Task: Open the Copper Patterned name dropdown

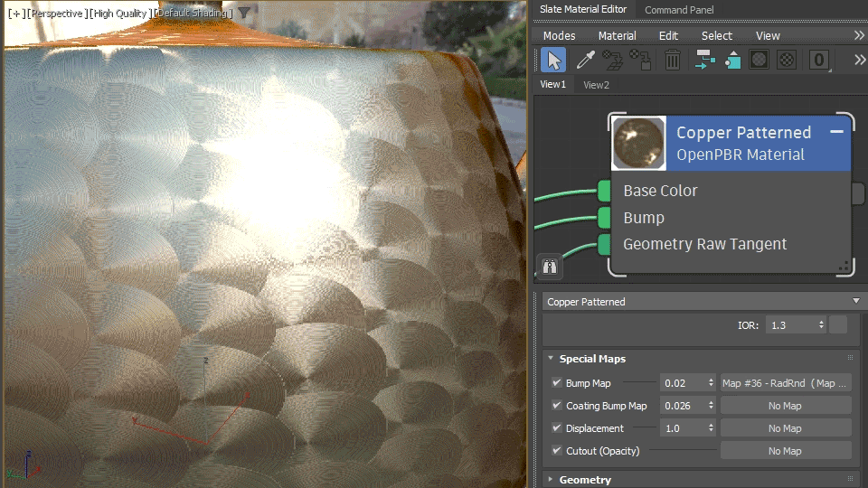Action: click(x=856, y=301)
